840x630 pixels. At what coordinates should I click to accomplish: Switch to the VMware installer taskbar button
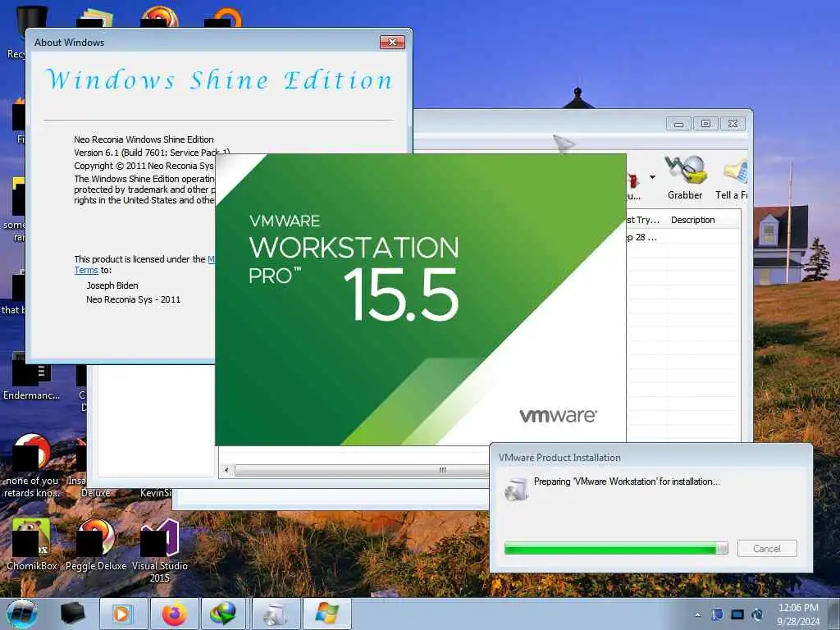pyautogui.click(x=276, y=614)
